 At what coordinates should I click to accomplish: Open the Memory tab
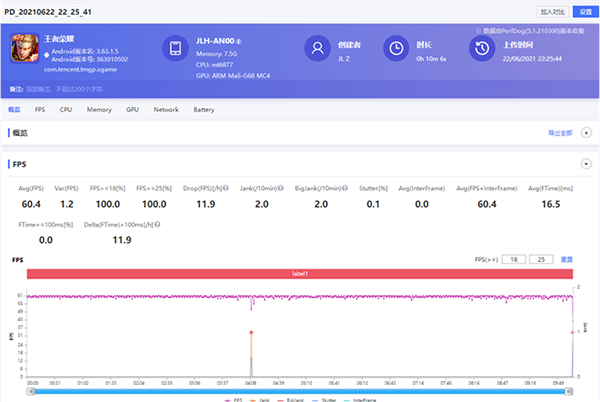click(99, 109)
